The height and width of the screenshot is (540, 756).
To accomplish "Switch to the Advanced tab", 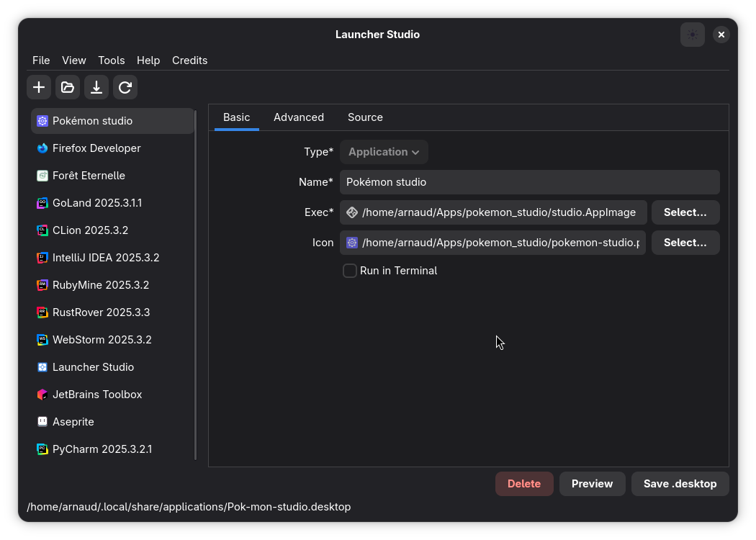I will pos(299,117).
